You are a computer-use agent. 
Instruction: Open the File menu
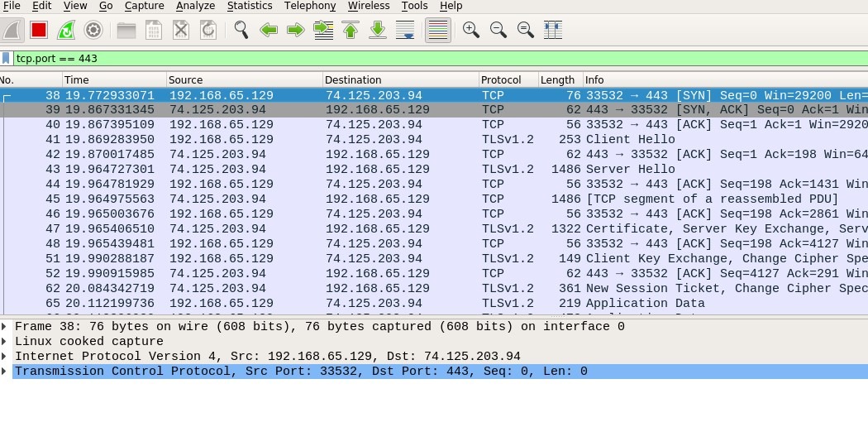click(11, 6)
